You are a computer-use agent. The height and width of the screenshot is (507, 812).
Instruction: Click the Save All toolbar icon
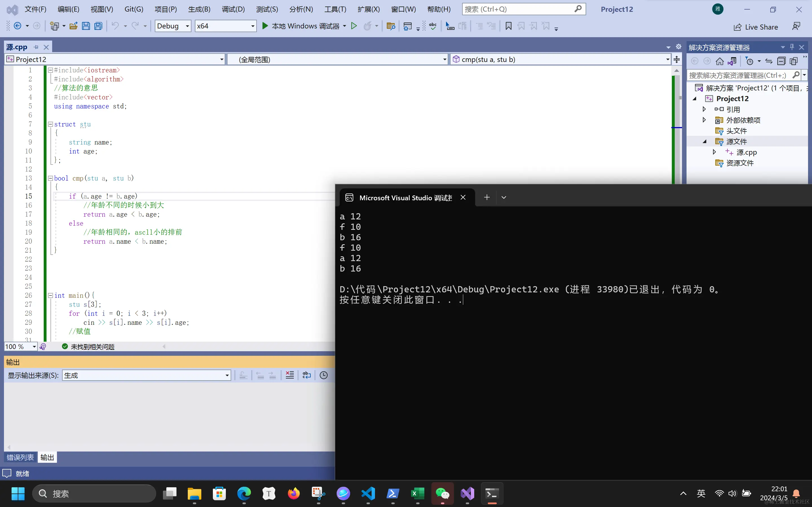pyautogui.click(x=98, y=26)
